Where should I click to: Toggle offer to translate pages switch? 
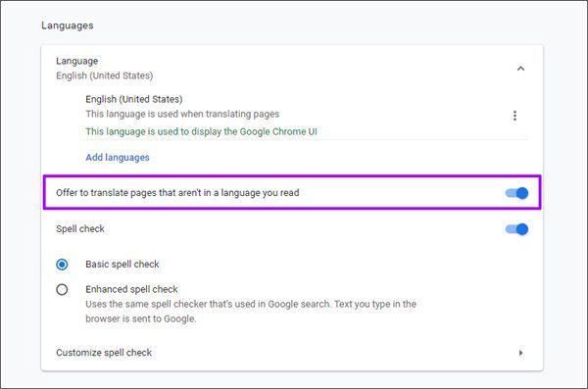pos(516,193)
